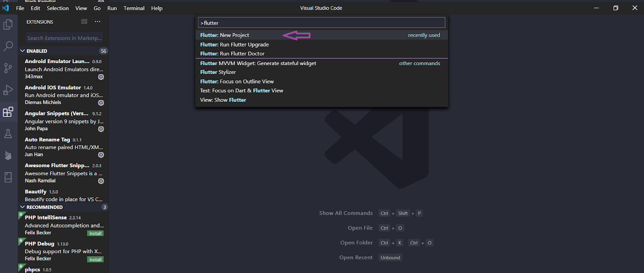Image resolution: width=644 pixels, height=273 pixels.
Task: Open the Source Control view
Action: [8, 68]
